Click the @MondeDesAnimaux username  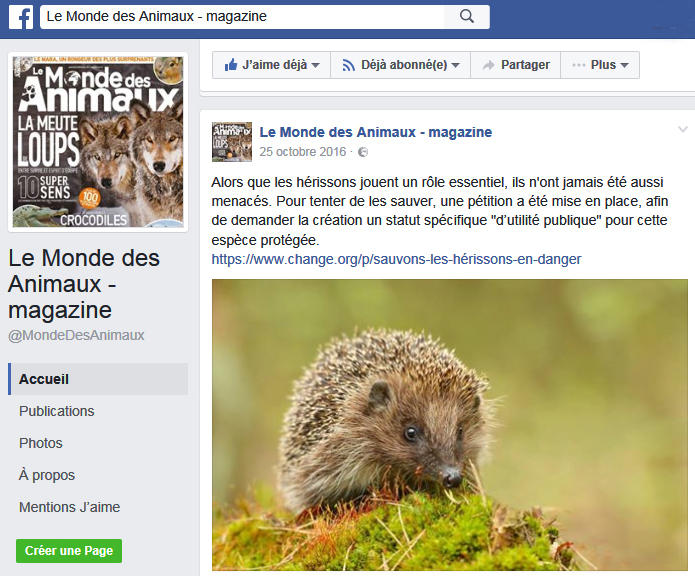[76, 335]
